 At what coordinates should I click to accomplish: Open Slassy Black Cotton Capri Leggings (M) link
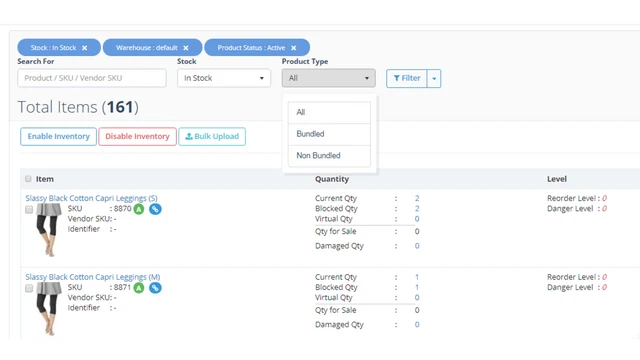coord(93,277)
